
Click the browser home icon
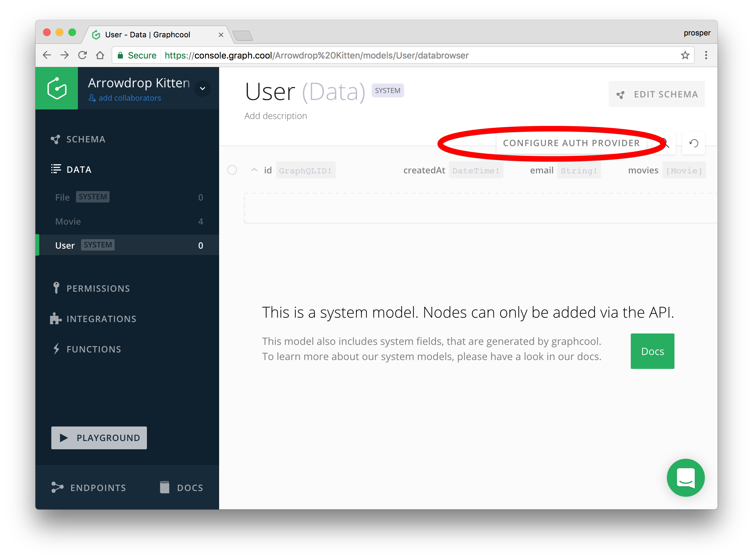tap(100, 55)
